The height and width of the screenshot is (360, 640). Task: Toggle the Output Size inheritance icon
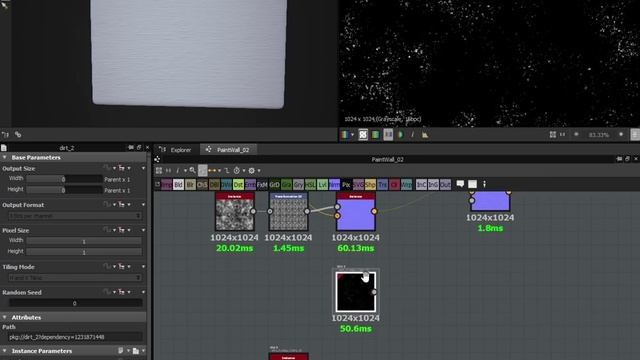(122, 168)
